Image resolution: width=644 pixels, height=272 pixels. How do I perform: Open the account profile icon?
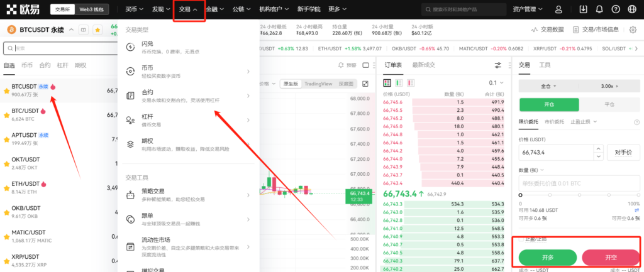coord(558,9)
